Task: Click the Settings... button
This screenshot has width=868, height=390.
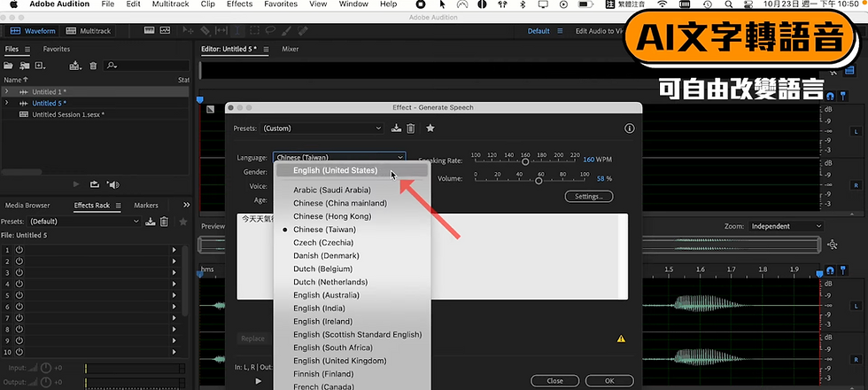Action: click(x=589, y=197)
